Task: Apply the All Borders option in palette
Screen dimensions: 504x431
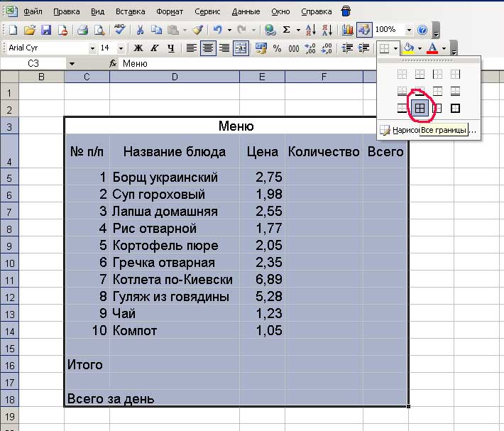Action: [x=420, y=109]
